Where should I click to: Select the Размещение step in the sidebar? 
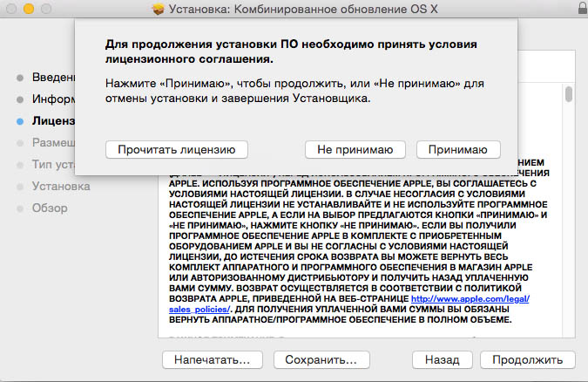(53, 143)
